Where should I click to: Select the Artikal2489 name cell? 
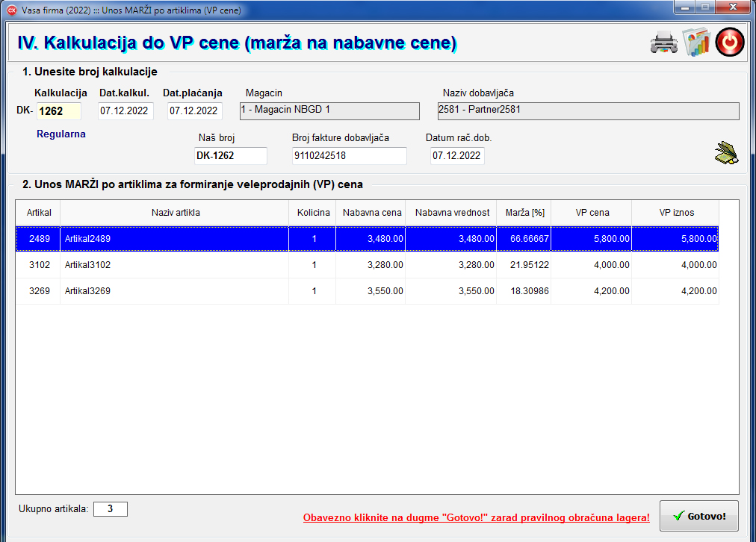[175, 238]
